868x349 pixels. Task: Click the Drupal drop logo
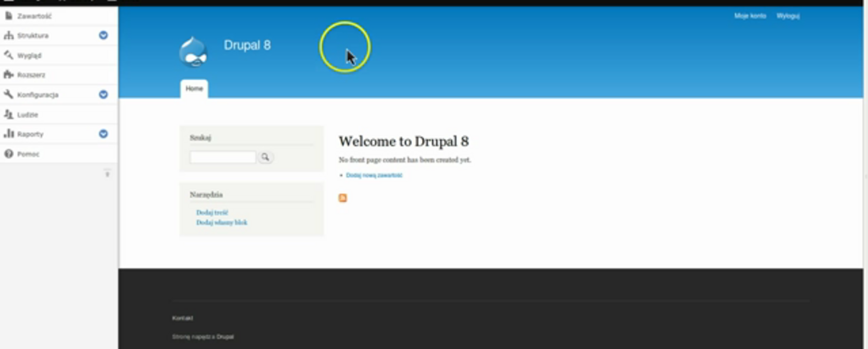coord(193,52)
